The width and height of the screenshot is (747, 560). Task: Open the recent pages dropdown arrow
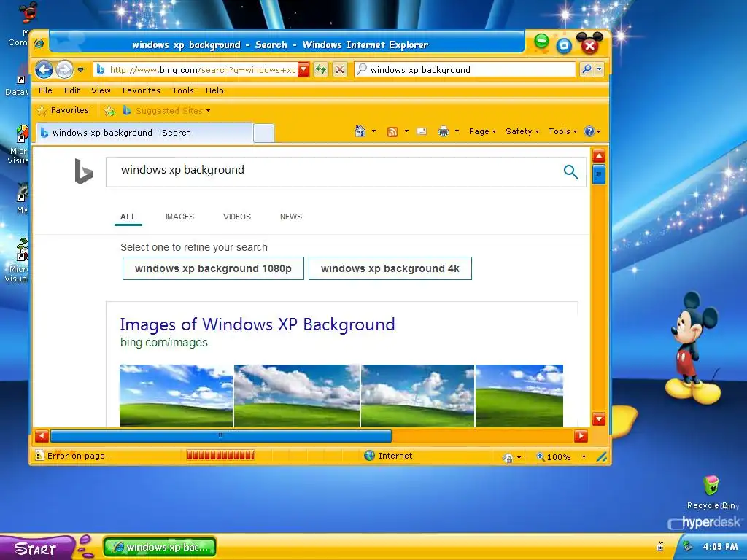[x=80, y=70]
